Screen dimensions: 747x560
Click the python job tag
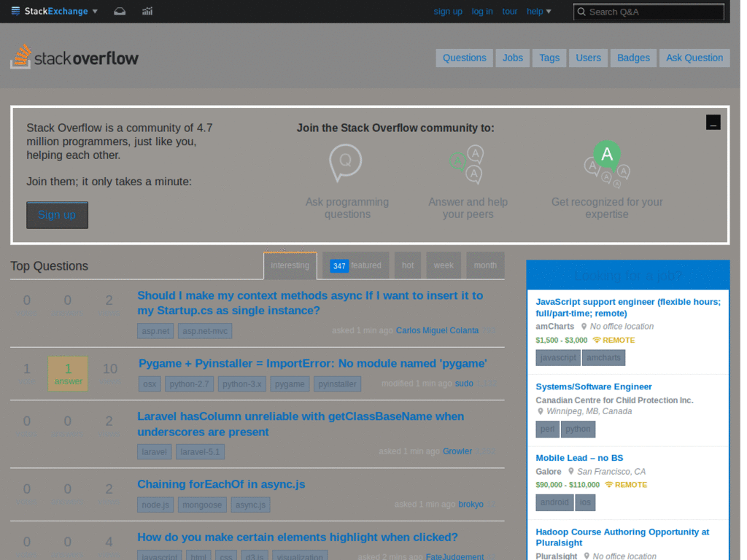click(578, 429)
